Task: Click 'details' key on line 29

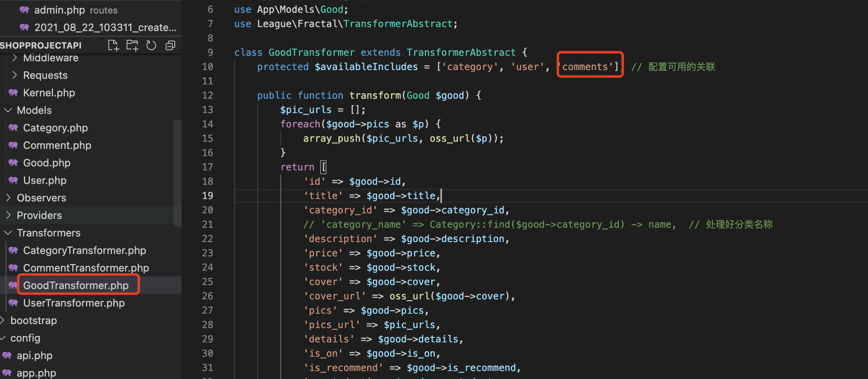Action: click(x=329, y=339)
